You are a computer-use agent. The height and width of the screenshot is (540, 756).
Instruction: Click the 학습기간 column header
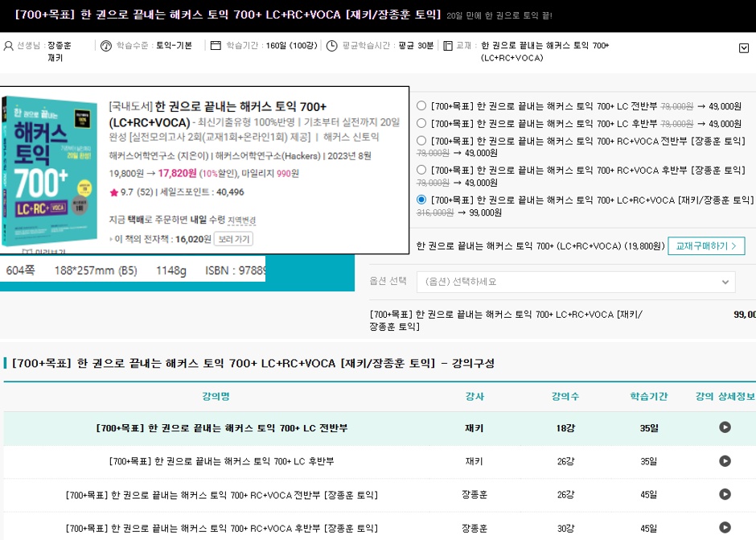point(649,397)
